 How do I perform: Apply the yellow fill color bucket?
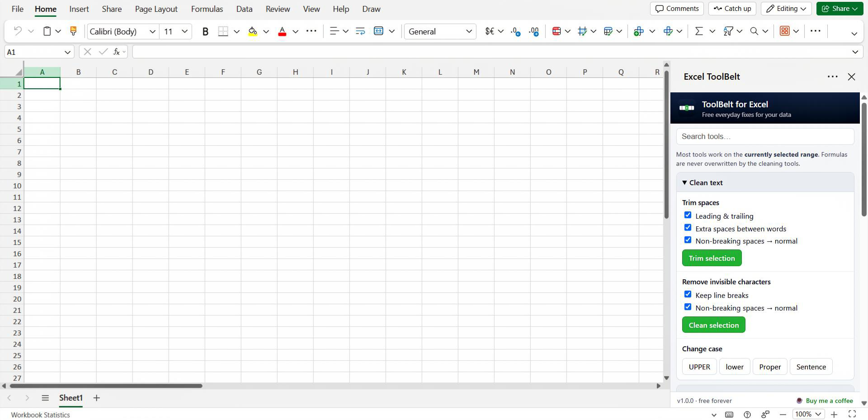[253, 31]
